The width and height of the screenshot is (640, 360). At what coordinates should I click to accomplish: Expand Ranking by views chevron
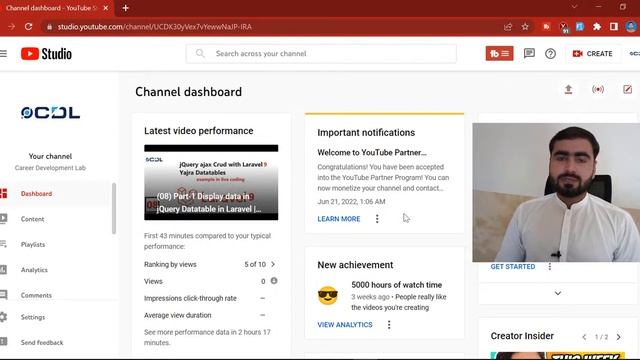pyautogui.click(x=273, y=264)
